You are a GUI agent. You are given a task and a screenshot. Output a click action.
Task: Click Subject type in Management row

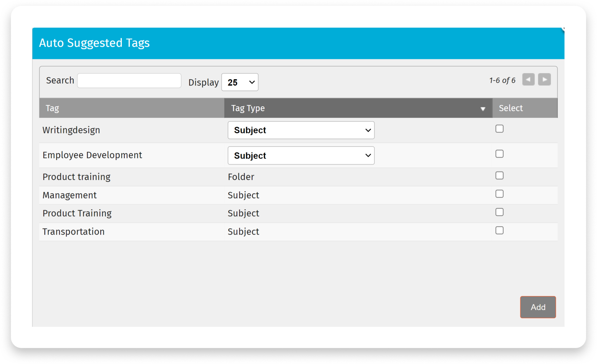(243, 195)
